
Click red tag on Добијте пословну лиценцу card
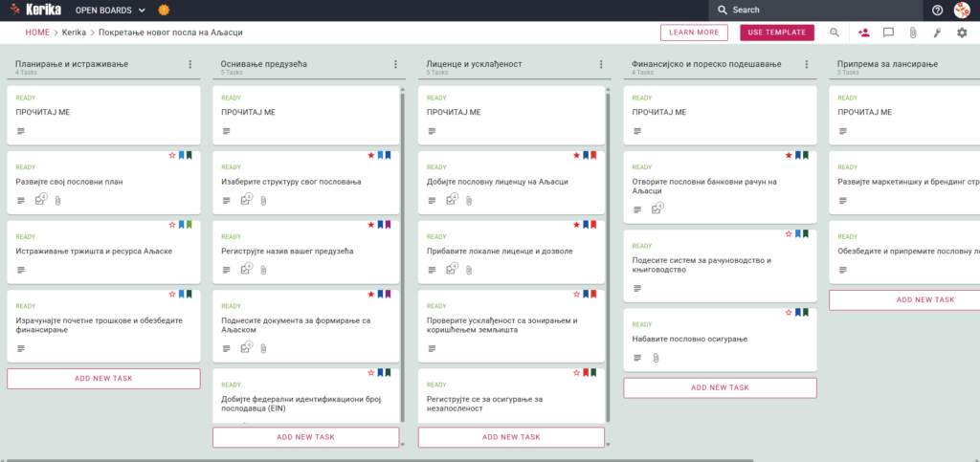[x=593, y=155]
